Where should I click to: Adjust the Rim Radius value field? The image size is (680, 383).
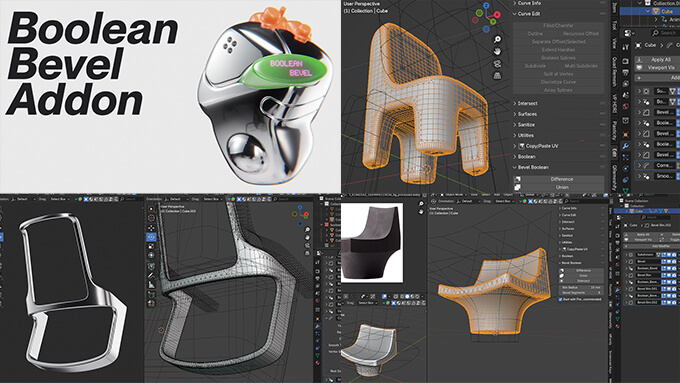(x=582, y=288)
